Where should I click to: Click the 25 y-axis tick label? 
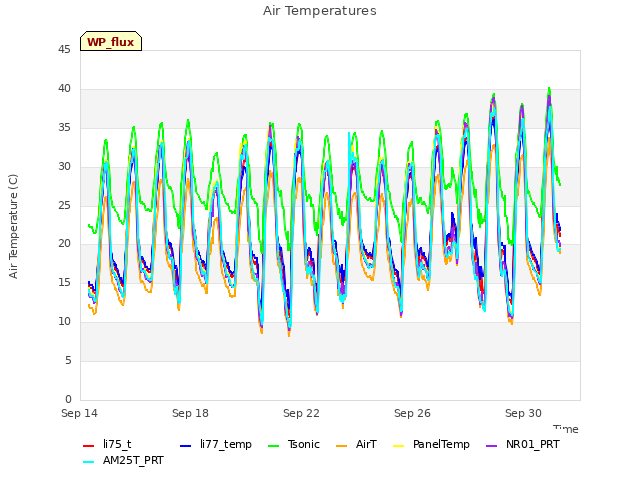pyautogui.click(x=64, y=205)
